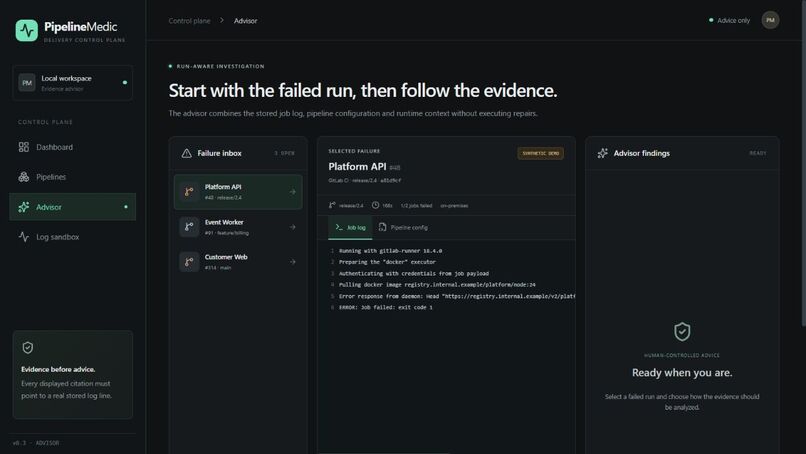Click the Failure inbox warning triangle icon
The width and height of the screenshot is (806, 454).
pyautogui.click(x=187, y=153)
